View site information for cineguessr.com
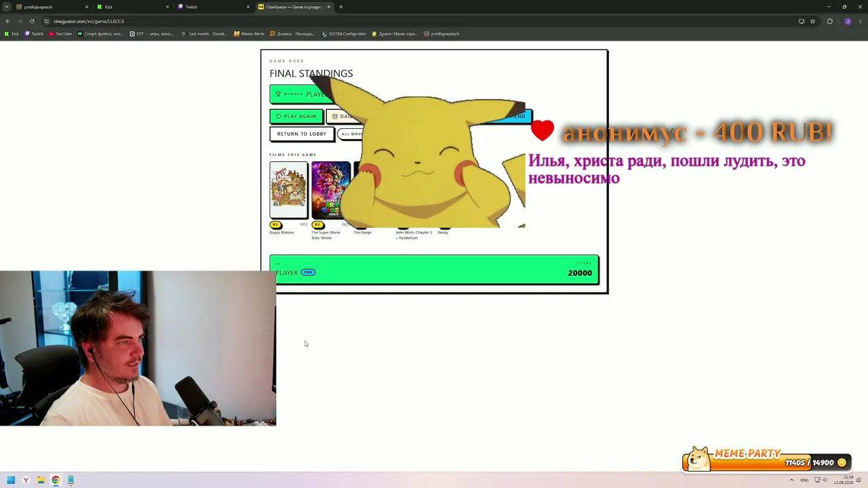 coord(47,21)
